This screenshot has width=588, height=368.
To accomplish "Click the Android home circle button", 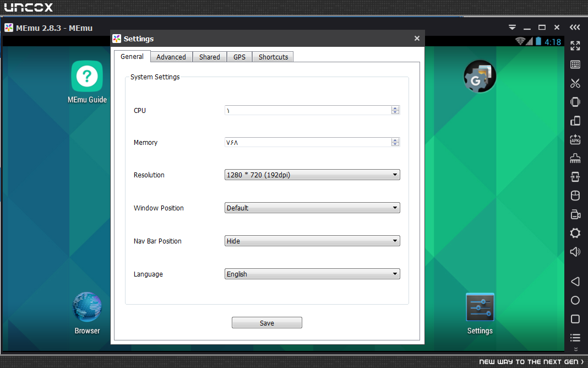I will tap(575, 300).
